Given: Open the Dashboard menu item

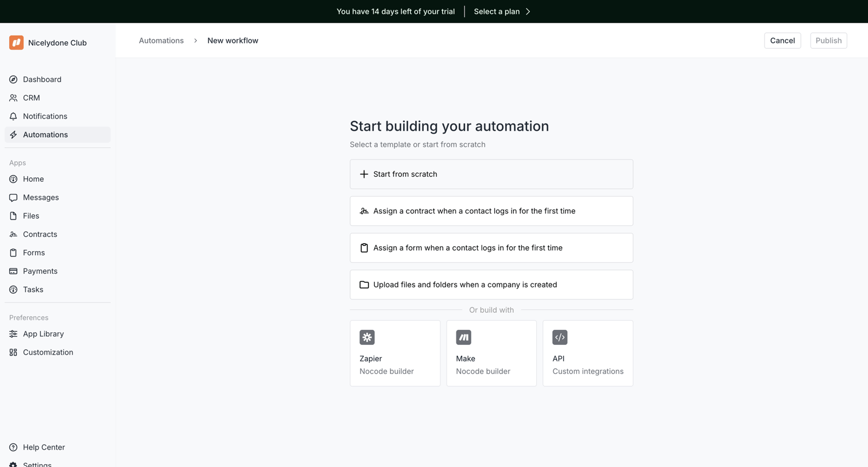Looking at the screenshot, I should 57,79.
